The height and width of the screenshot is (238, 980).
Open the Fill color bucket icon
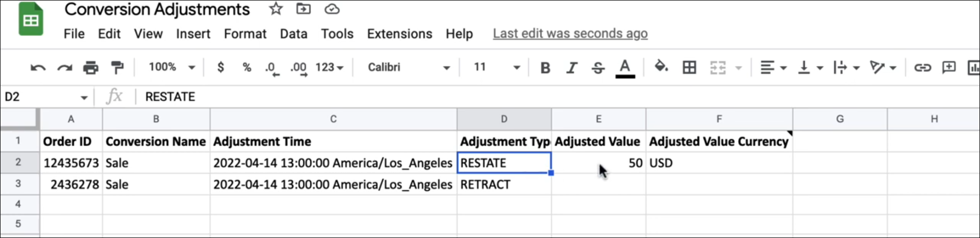662,67
